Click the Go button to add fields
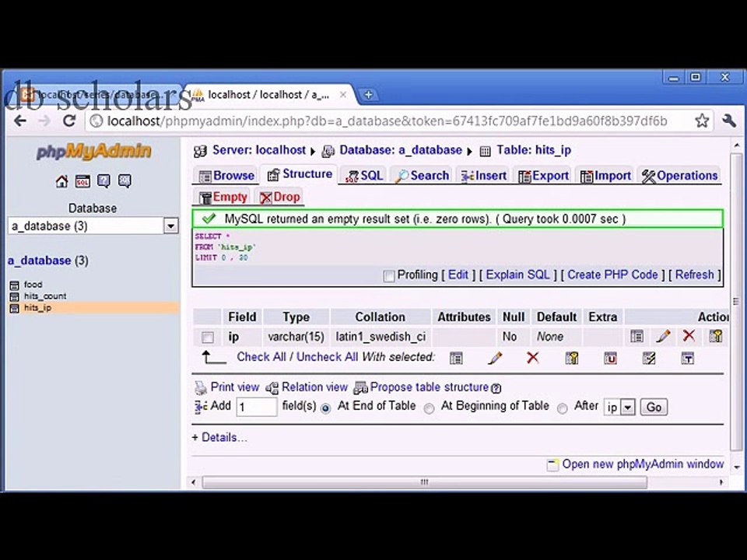The width and height of the screenshot is (747, 560). [654, 407]
